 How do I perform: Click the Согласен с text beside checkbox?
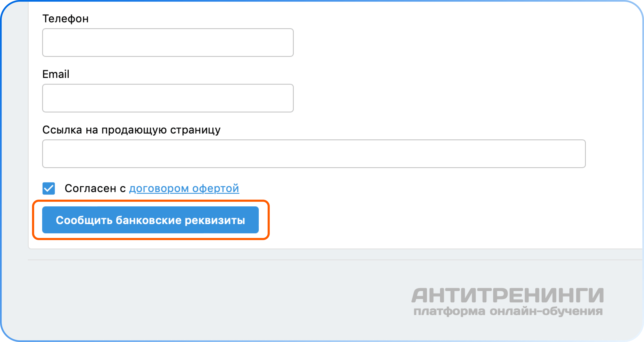tap(95, 188)
